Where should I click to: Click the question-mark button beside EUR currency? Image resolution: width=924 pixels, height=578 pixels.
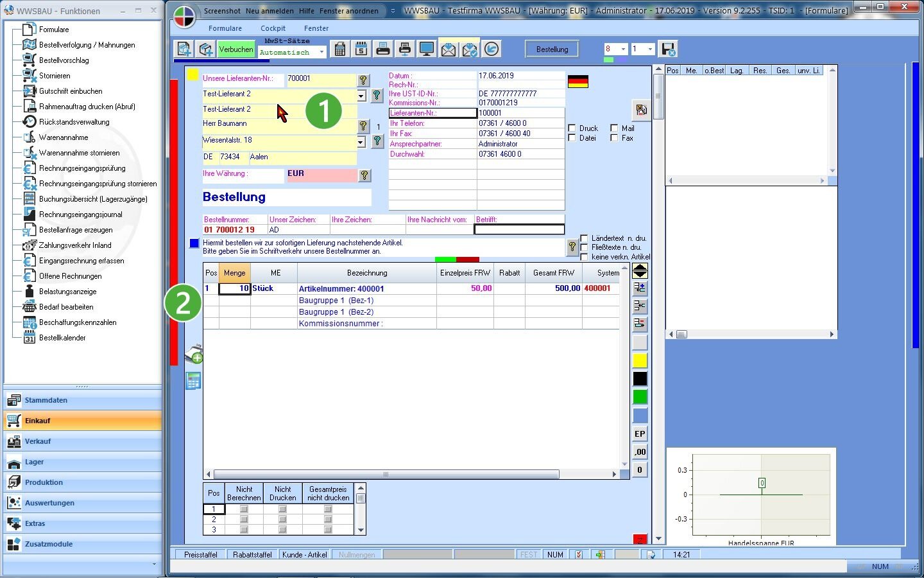click(x=364, y=175)
